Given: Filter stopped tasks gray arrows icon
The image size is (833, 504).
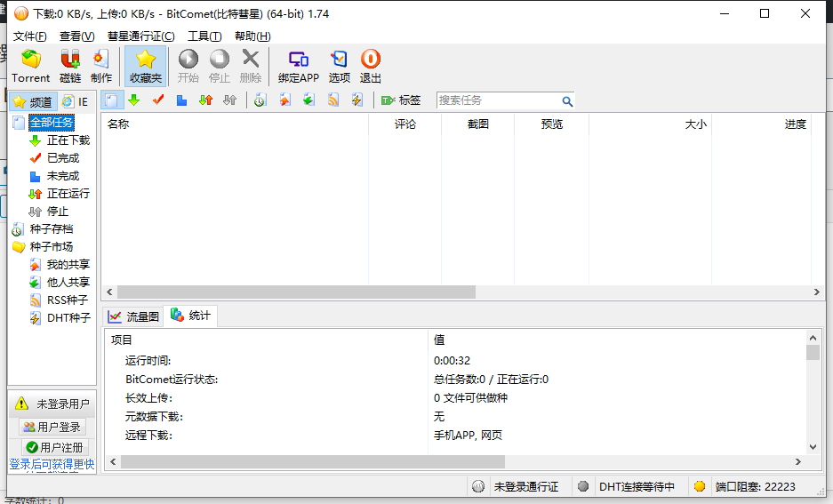Looking at the screenshot, I should point(229,100).
